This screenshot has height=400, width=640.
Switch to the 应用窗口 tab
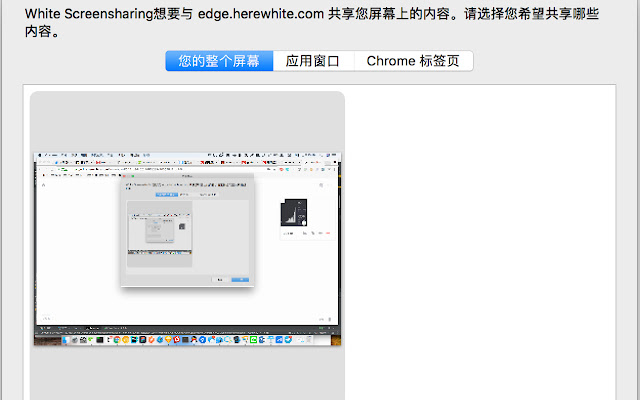tap(313, 61)
